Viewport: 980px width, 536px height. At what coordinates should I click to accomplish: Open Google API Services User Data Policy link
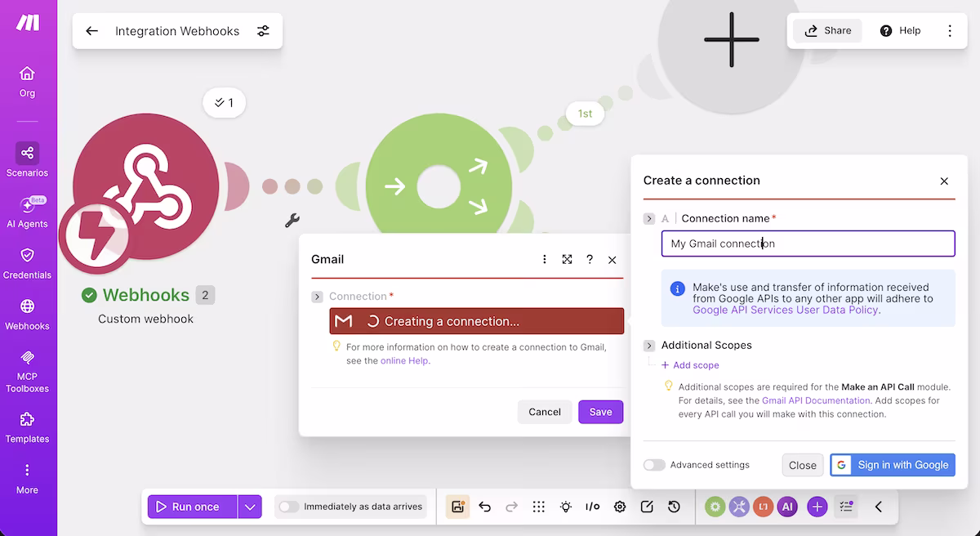[x=786, y=310]
